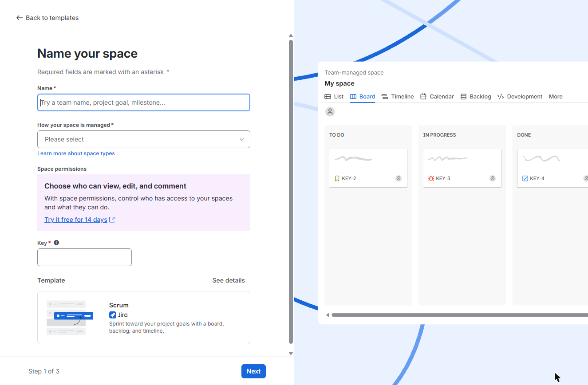Click the blue checkbox icon on KEY-4
The width and height of the screenshot is (588, 385).
point(525,178)
